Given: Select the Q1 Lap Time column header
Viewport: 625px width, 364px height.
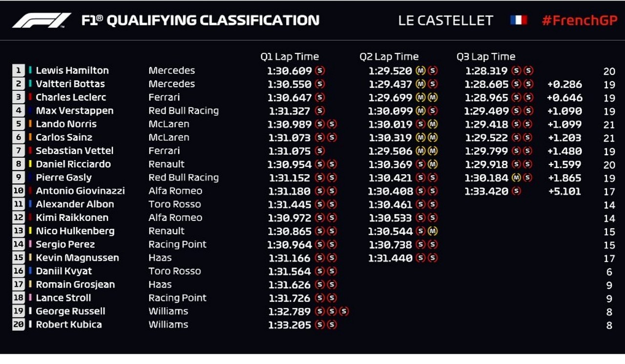Looking at the screenshot, I should point(290,57).
